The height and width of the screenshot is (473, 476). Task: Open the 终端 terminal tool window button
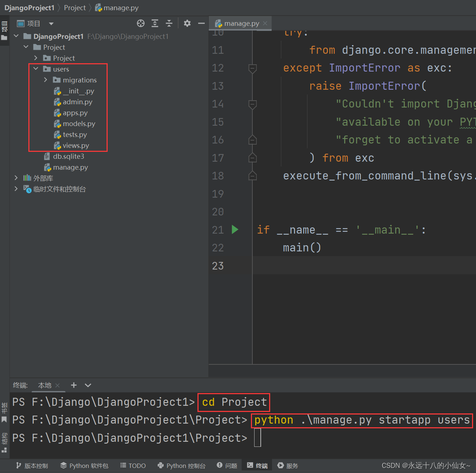257,466
